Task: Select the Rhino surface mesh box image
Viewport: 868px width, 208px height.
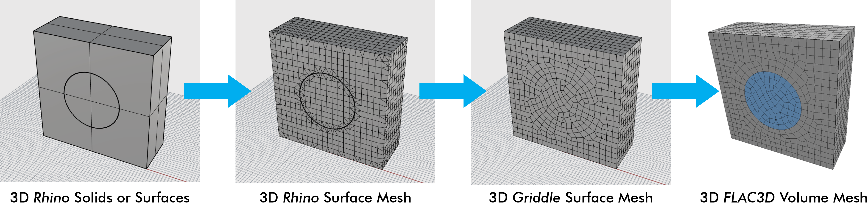Action: 335,91
